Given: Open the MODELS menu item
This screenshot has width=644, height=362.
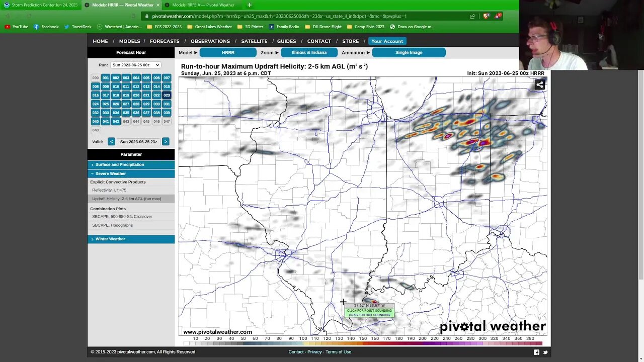Looking at the screenshot, I should [x=129, y=41].
